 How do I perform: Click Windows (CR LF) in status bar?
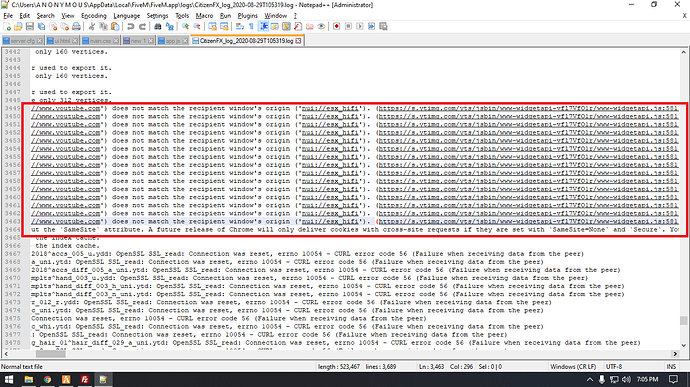click(x=573, y=366)
